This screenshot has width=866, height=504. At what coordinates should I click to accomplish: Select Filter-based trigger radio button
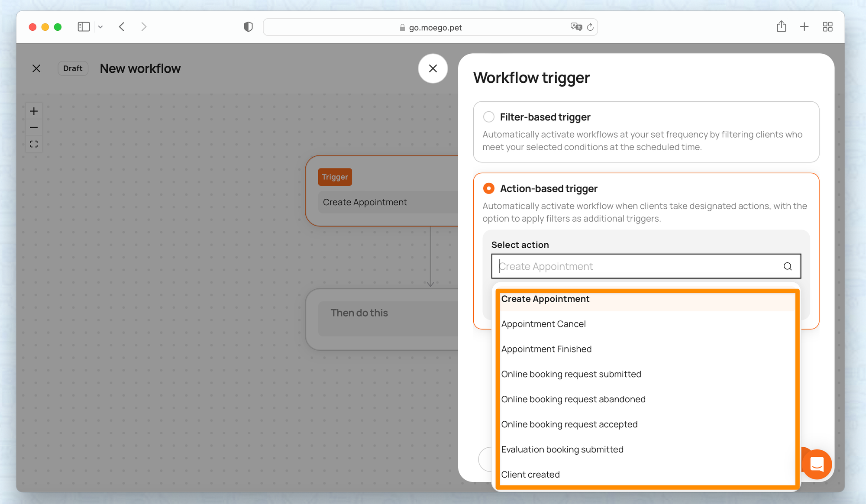coord(488,117)
